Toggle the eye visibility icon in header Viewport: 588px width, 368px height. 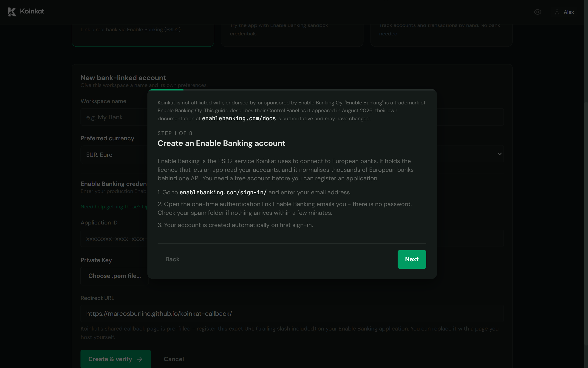pyautogui.click(x=537, y=12)
